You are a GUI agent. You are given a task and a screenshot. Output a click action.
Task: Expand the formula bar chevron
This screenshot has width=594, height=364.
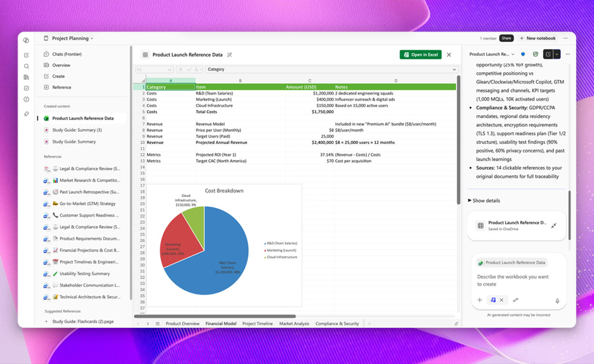coord(454,70)
